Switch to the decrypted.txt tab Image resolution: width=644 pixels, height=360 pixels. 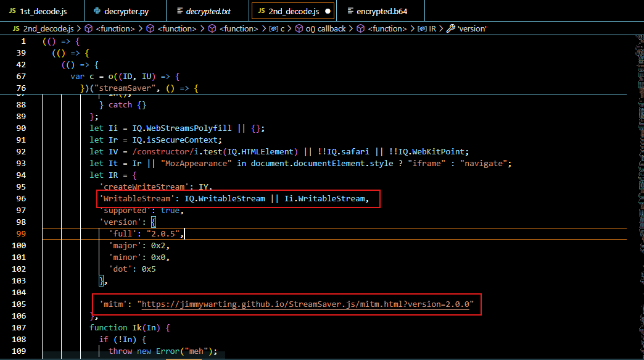click(211, 11)
